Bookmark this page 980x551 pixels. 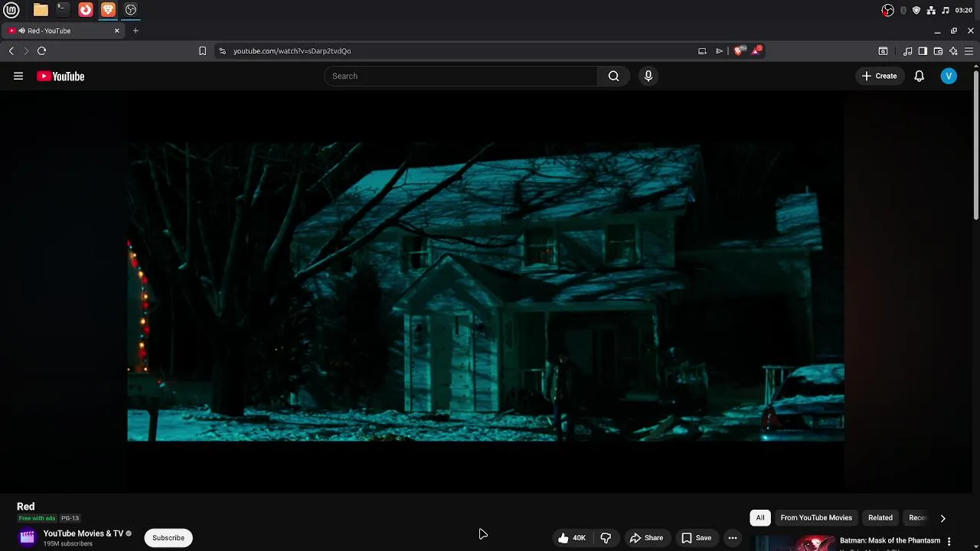202,51
